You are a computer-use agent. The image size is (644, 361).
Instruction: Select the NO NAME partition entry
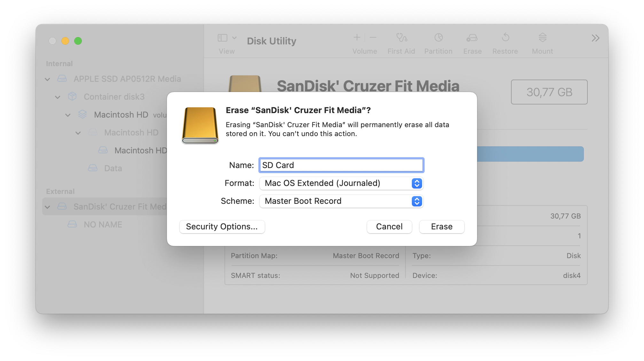pos(103,224)
